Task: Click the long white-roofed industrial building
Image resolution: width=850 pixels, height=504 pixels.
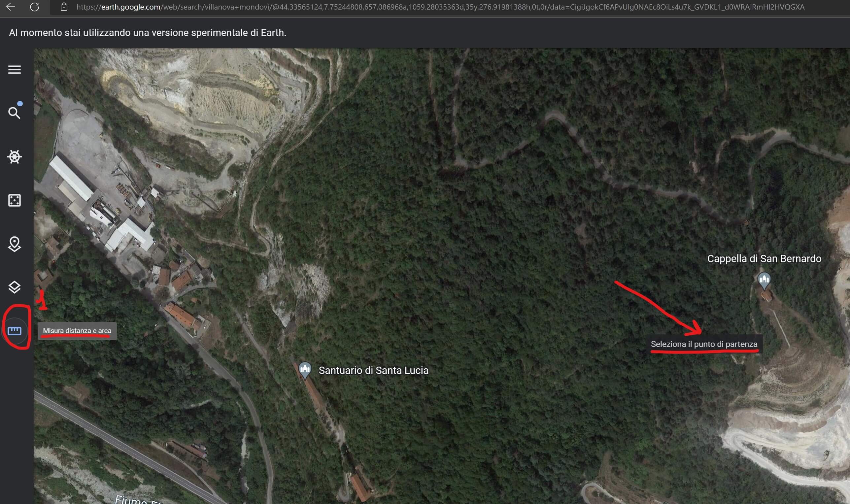Action: (x=71, y=178)
